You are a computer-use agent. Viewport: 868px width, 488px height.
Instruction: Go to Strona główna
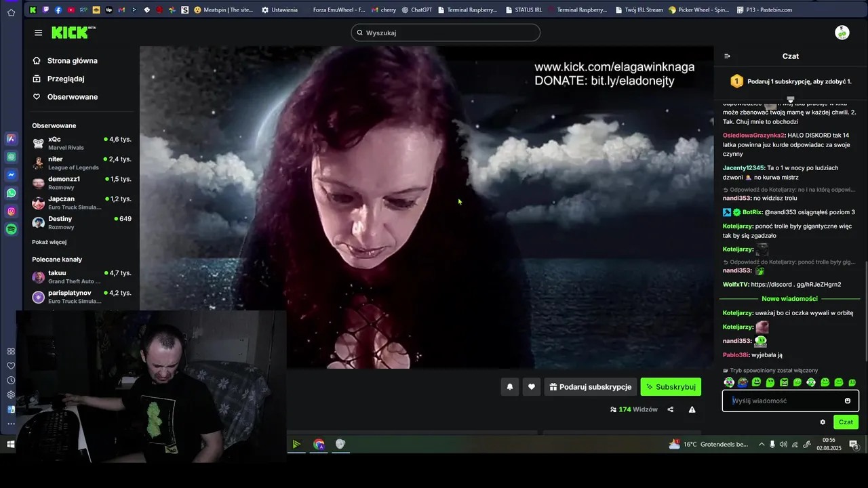[65, 60]
